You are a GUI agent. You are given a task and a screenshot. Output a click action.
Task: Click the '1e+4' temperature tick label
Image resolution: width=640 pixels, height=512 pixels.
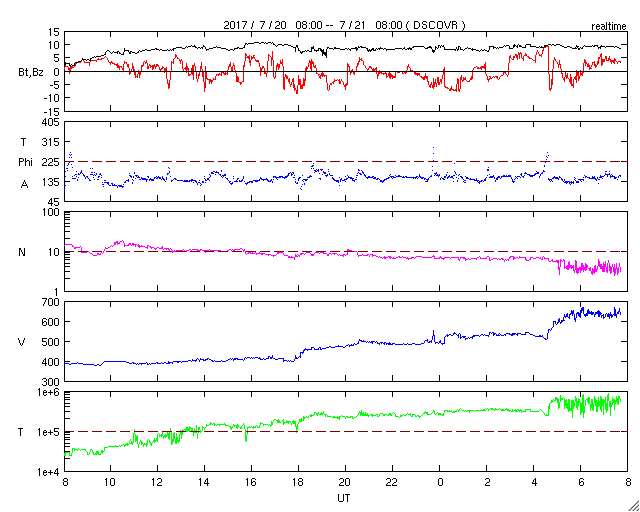(x=48, y=472)
